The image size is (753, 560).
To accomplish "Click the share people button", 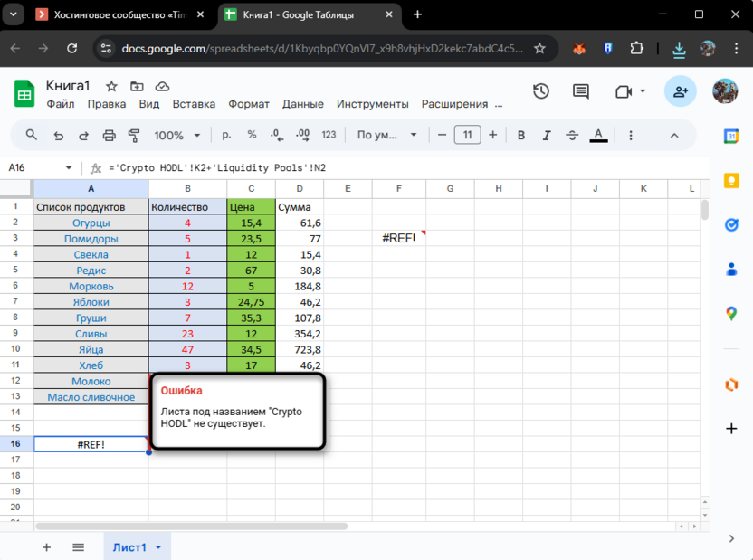I will 681,91.
